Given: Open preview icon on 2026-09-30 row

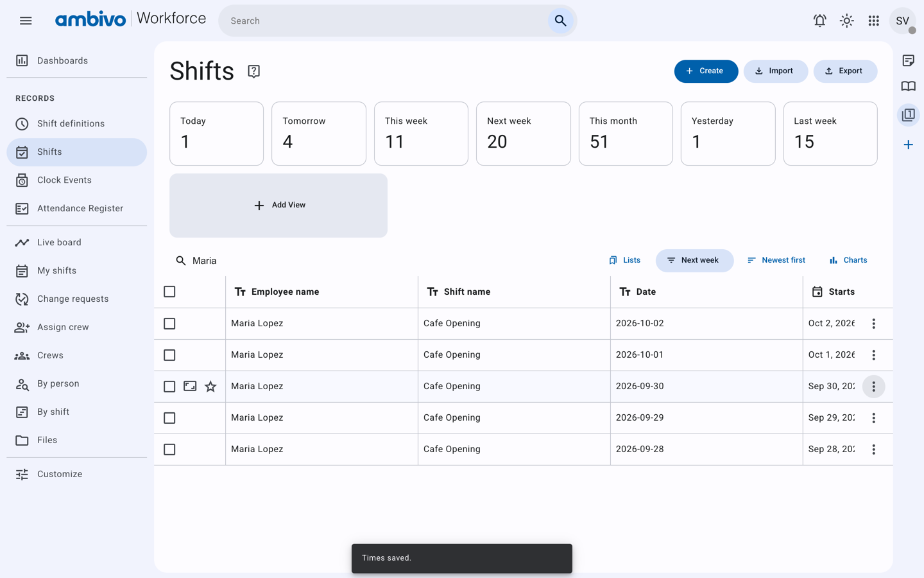Looking at the screenshot, I should [x=190, y=387].
